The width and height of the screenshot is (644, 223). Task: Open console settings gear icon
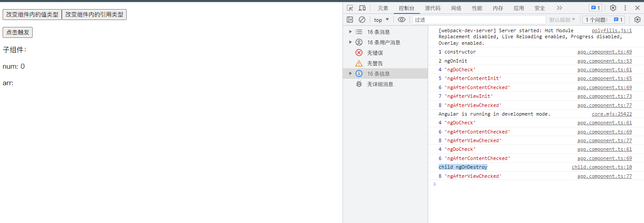(x=637, y=20)
